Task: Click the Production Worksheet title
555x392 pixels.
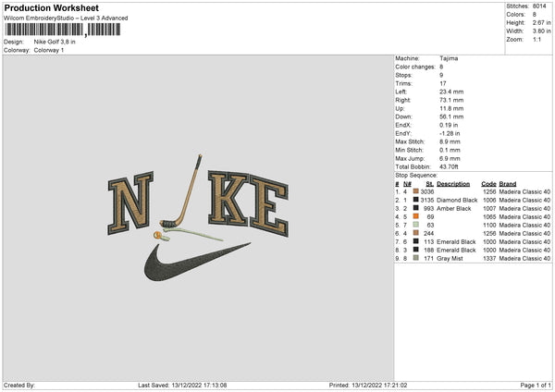Action: [x=51, y=7]
